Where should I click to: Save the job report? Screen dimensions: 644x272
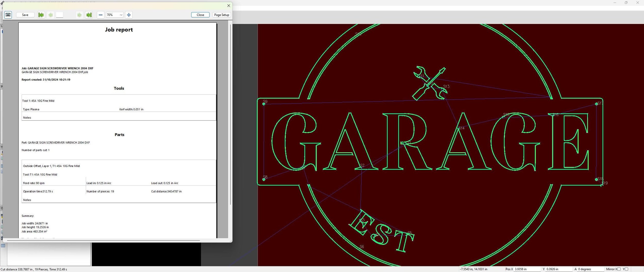point(25,15)
